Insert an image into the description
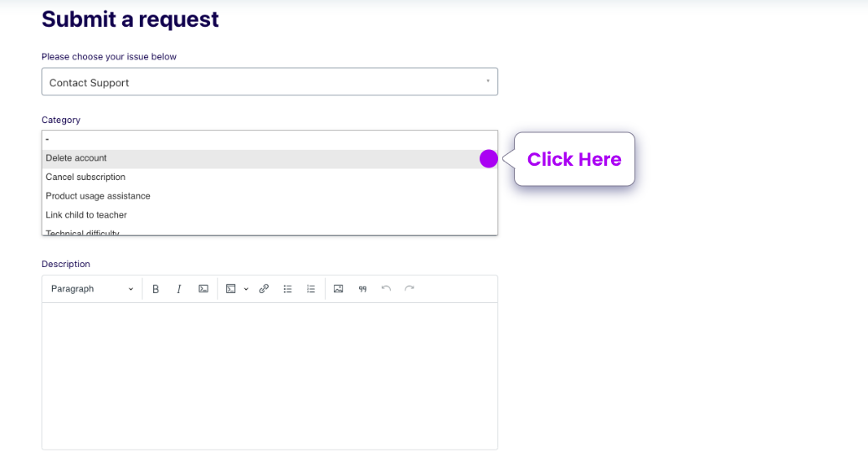The width and height of the screenshot is (868, 453). (x=338, y=289)
